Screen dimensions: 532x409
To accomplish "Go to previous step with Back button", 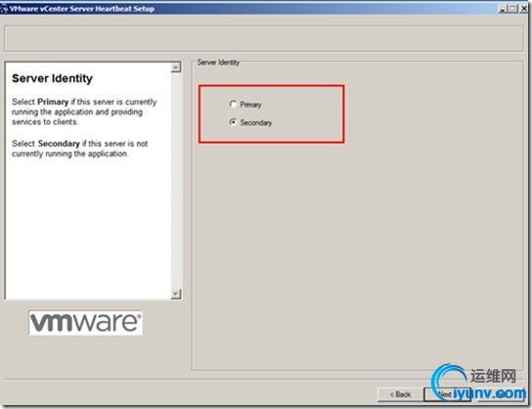I will click(400, 394).
